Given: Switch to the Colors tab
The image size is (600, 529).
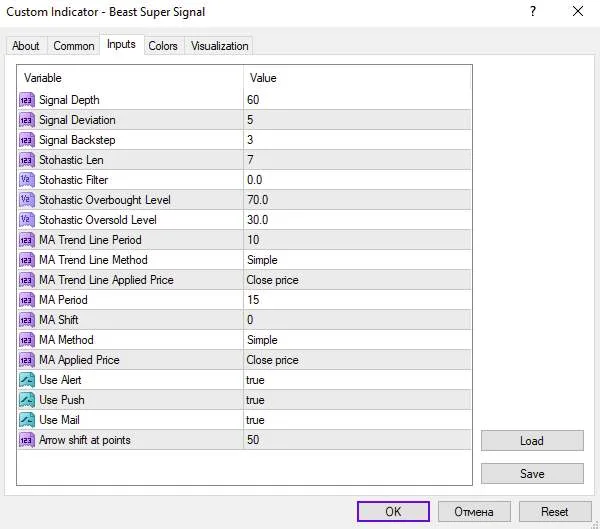Looking at the screenshot, I should point(163,46).
